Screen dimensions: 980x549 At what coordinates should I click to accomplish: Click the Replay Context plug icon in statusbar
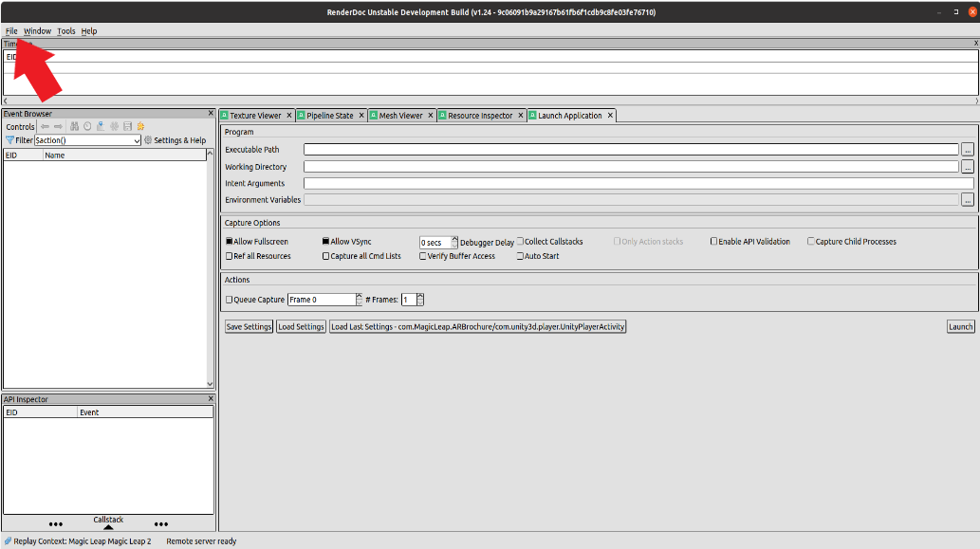click(x=8, y=540)
